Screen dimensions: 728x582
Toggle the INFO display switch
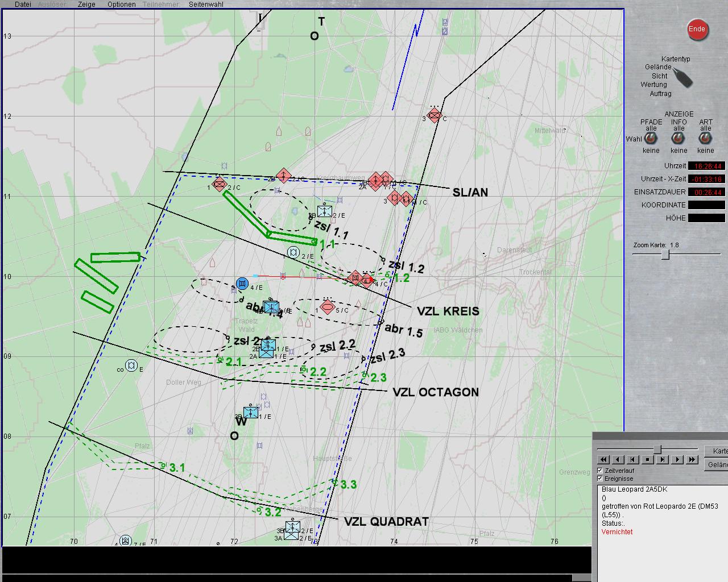(679, 139)
